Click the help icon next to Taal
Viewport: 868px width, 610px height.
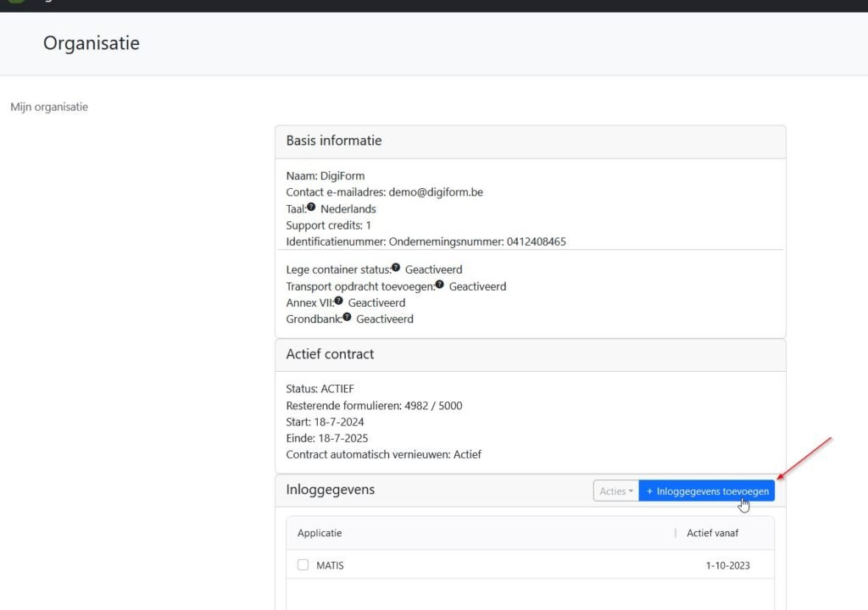click(x=311, y=208)
